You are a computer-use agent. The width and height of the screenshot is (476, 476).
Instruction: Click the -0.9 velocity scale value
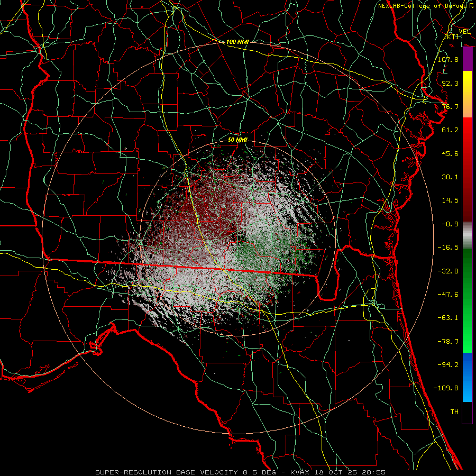450,224
